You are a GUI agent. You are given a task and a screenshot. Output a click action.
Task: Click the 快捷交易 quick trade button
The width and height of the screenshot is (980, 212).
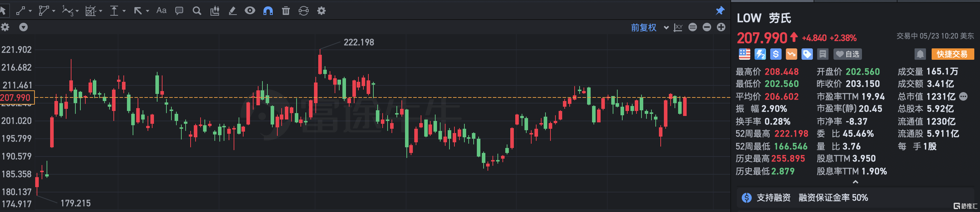point(953,54)
